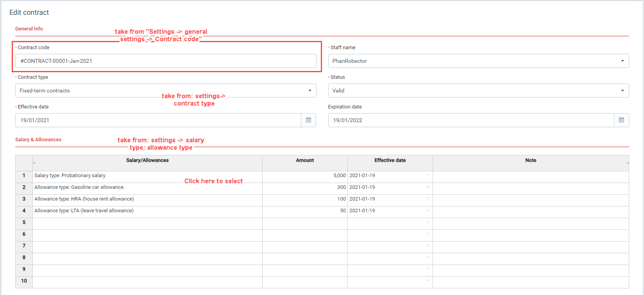Click the Amount column header
The image size is (644, 295).
coord(305,163)
